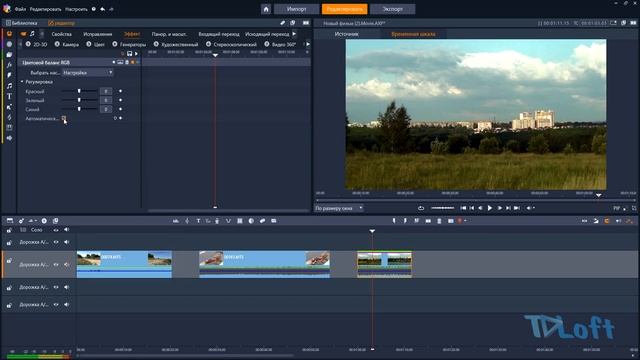640x360 pixels.
Task: Toggle fullscreen preview
Action: 634,208
